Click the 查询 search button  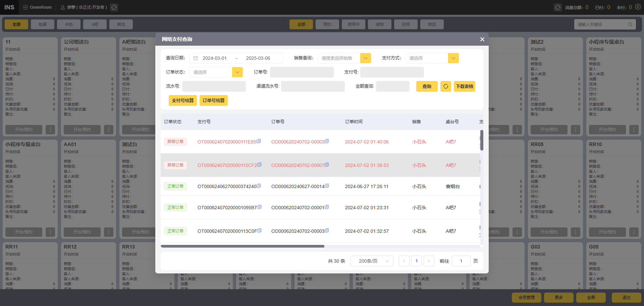[427, 86]
